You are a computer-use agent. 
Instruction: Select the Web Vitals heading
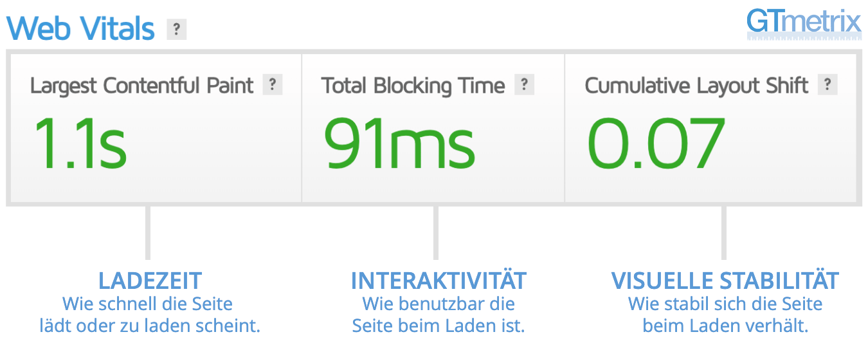click(81, 30)
